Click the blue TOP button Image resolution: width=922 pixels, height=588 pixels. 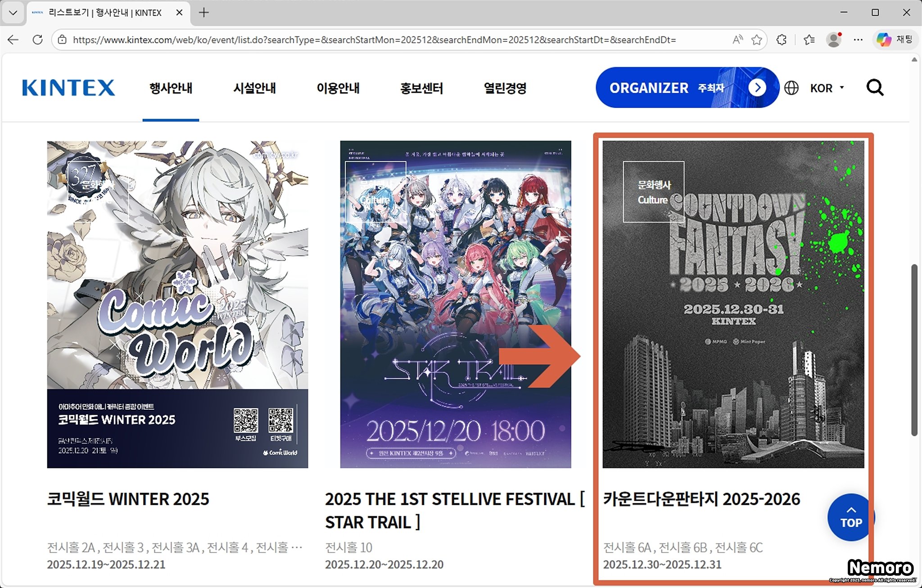pyautogui.click(x=850, y=518)
